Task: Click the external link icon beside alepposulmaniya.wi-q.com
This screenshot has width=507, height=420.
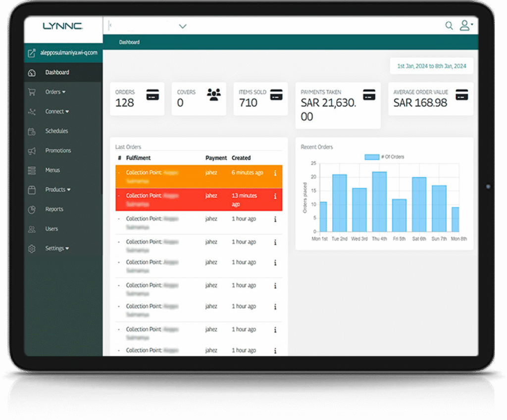Action: pos(32,53)
